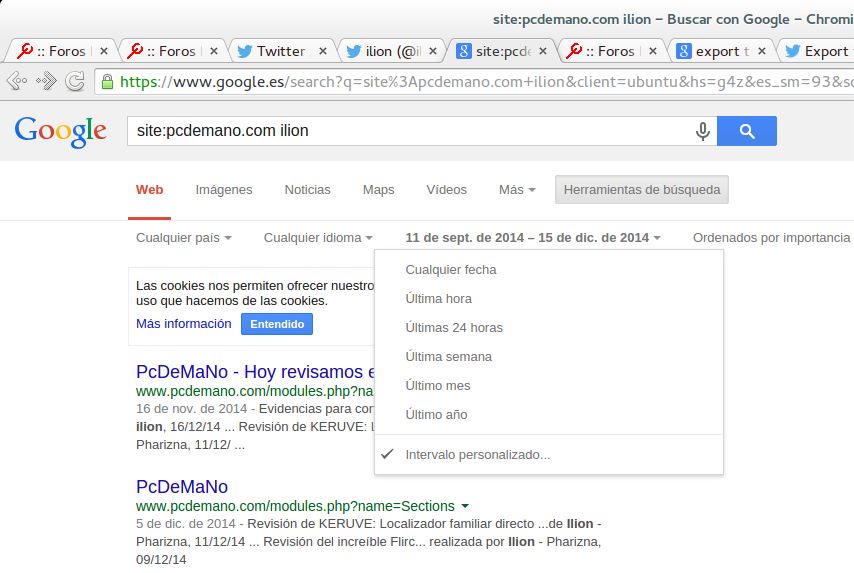The image size is (854, 573).
Task: Close the first Foros tab
Action: click(x=103, y=51)
